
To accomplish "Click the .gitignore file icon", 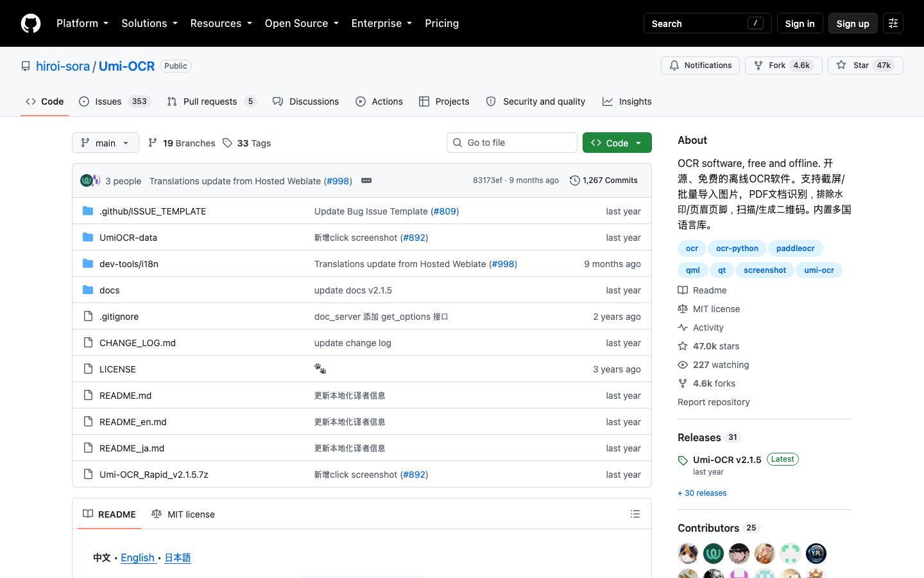I will point(88,317).
